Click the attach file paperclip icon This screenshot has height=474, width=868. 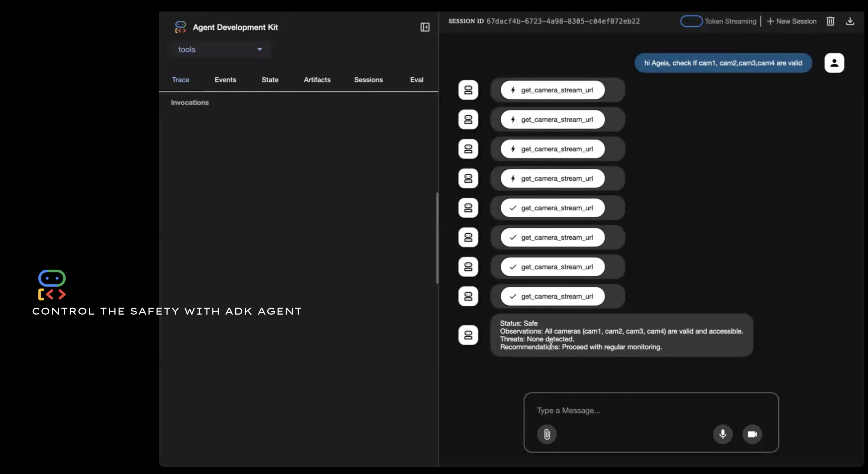click(x=547, y=434)
